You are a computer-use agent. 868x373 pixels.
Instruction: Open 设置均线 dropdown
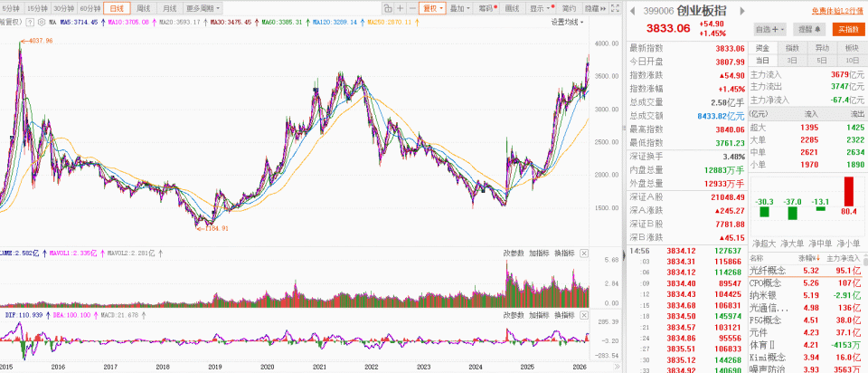pos(567,22)
